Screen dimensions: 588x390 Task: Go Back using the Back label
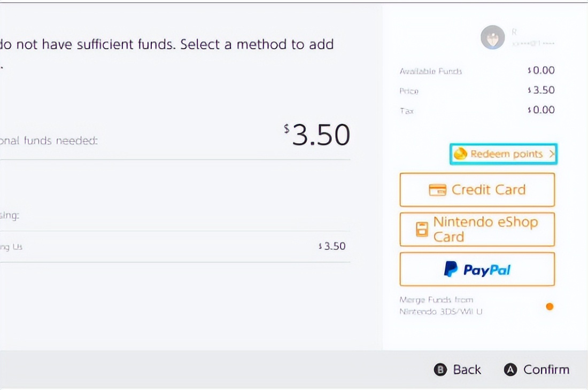click(x=467, y=370)
